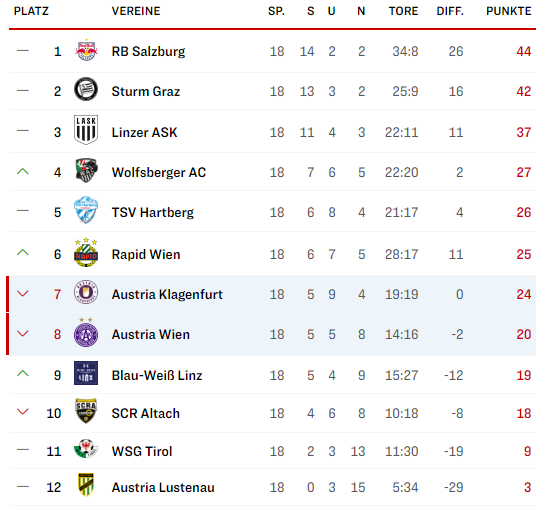Open the Linzer ASK team name
The height and width of the screenshot is (507, 549).
click(144, 132)
